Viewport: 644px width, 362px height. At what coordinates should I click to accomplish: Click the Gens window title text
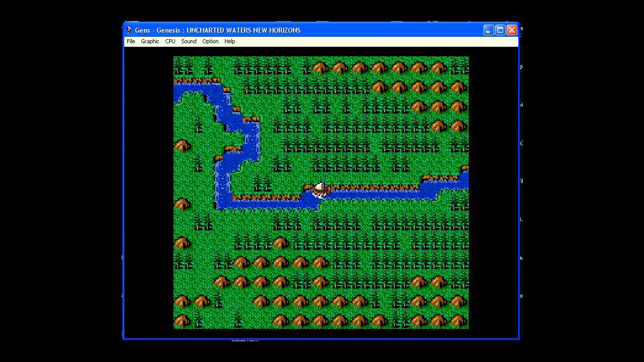[218, 30]
